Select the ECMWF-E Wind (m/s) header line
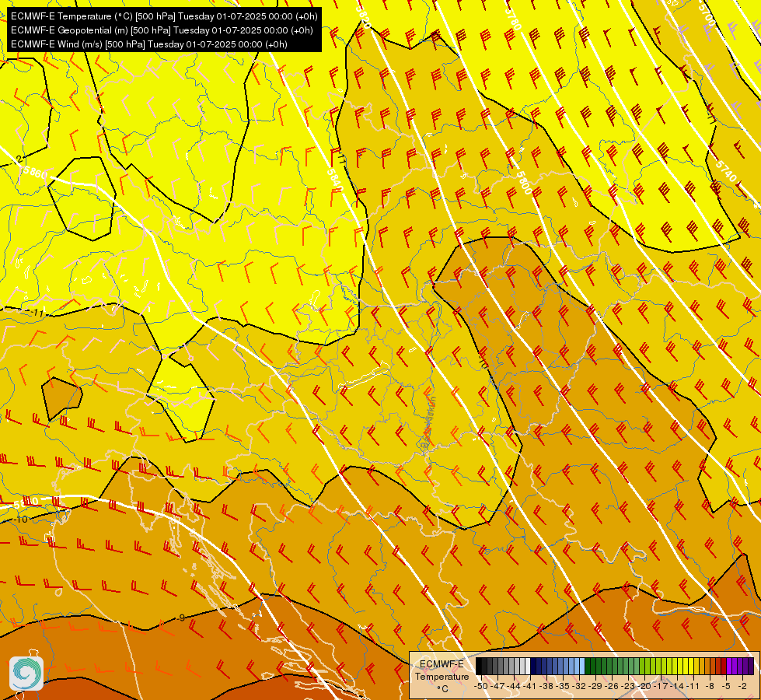The height and width of the screenshot is (700, 761). [x=149, y=44]
